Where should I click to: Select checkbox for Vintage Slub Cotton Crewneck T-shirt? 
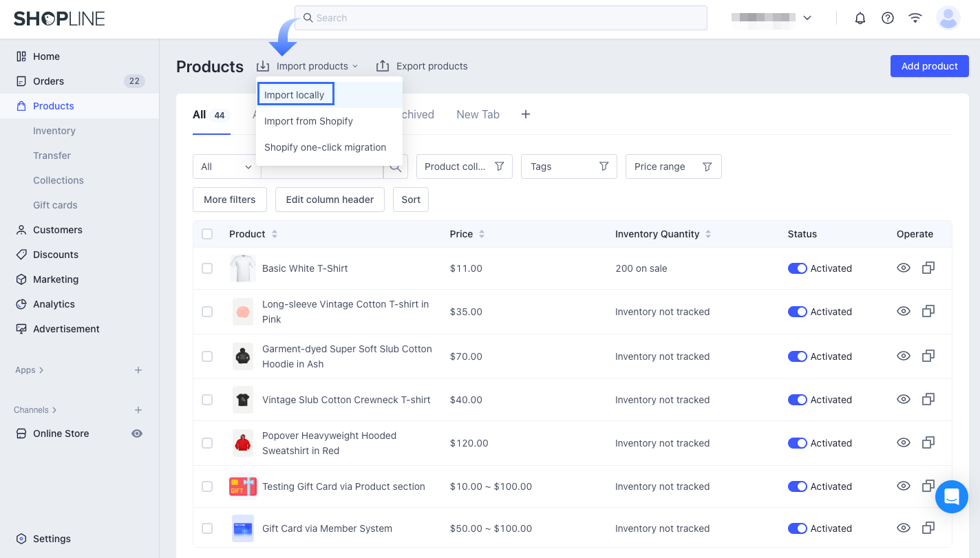(207, 400)
